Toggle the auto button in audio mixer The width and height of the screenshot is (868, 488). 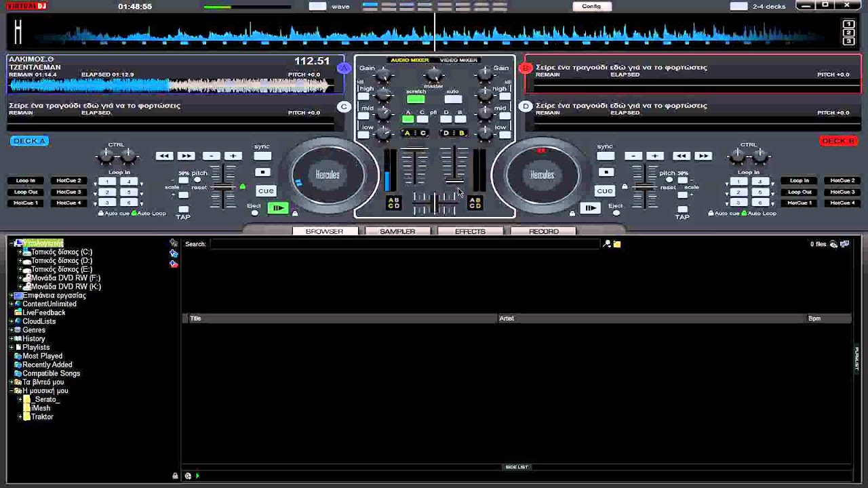click(453, 100)
